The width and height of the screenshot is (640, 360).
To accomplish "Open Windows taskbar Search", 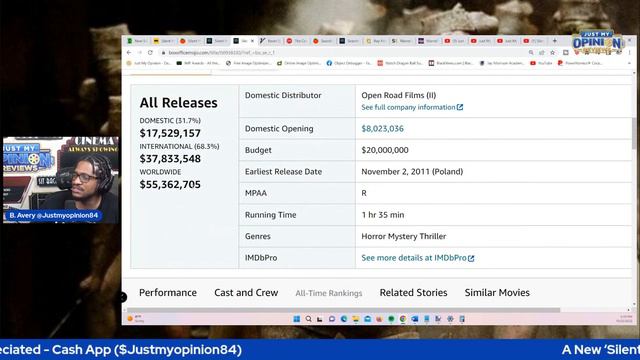I will click(309, 319).
